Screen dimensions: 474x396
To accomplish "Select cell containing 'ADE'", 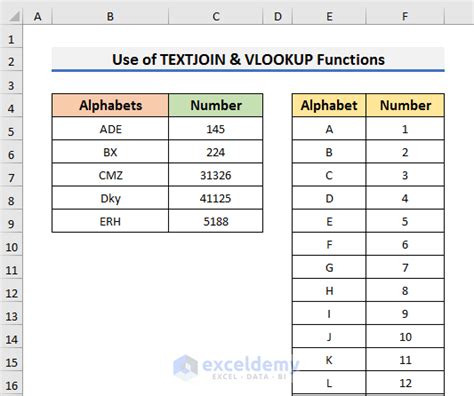I will (x=110, y=129).
